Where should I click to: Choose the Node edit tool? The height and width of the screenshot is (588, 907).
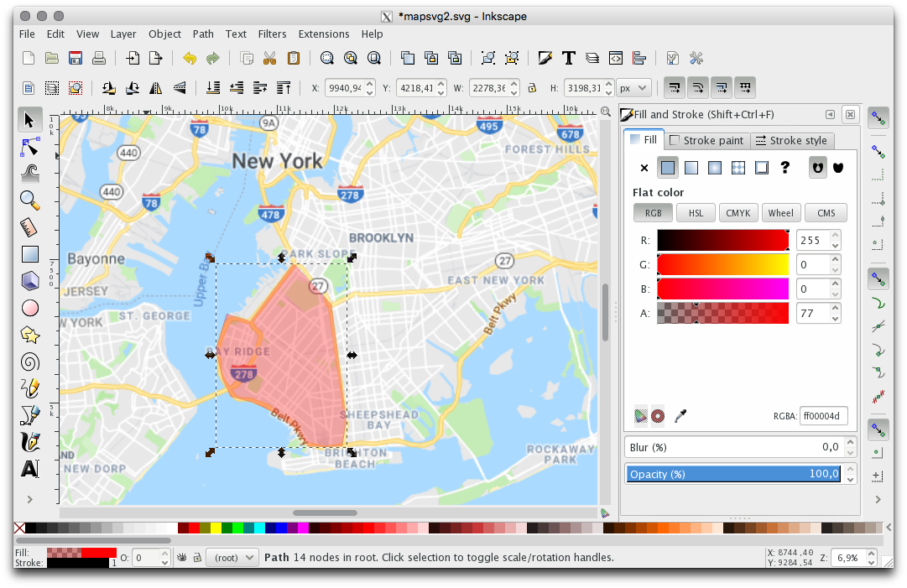(x=29, y=147)
